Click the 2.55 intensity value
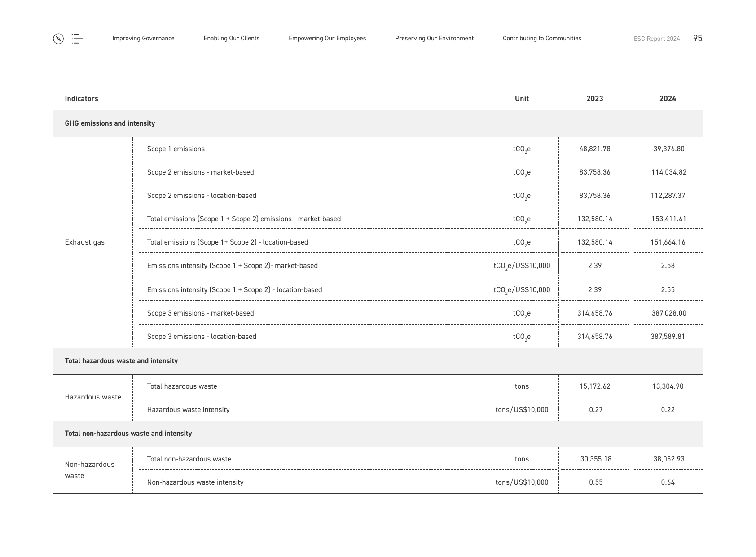 668,290
